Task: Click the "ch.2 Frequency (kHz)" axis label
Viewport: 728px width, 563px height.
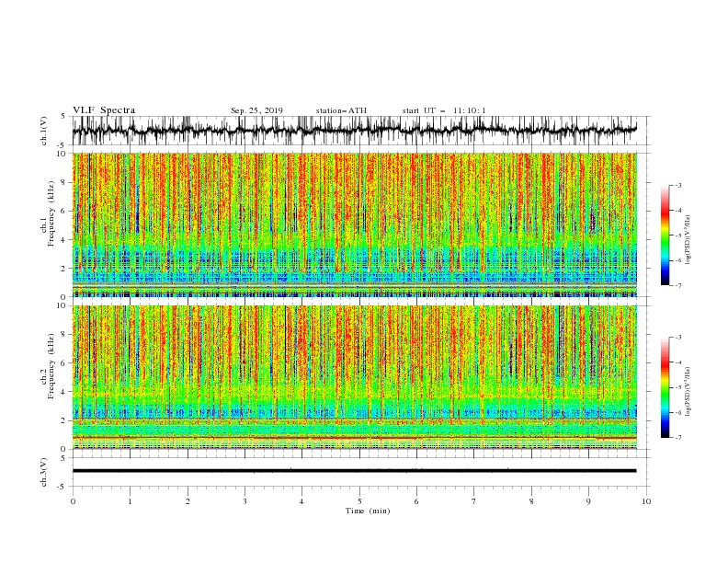Action: point(47,367)
